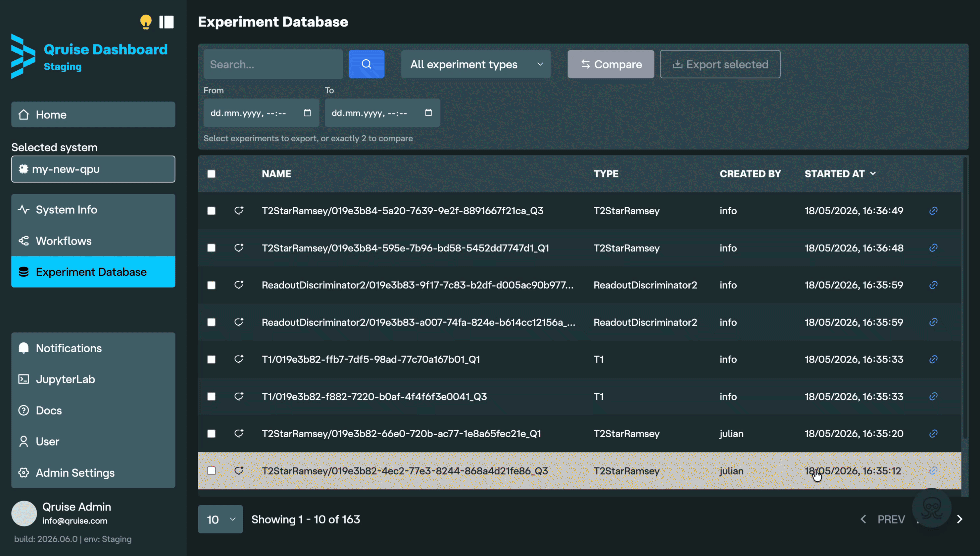This screenshot has width=980, height=556.
Task: Open the page size 10 dropdown
Action: pos(220,519)
